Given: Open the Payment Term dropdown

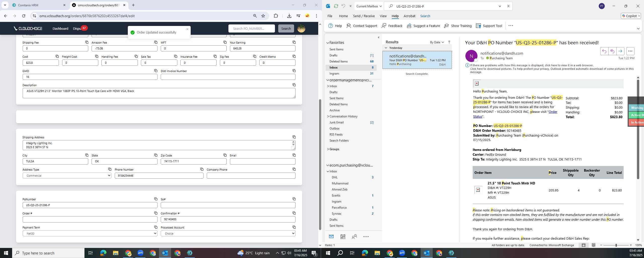Looking at the screenshot, I should (90, 234).
